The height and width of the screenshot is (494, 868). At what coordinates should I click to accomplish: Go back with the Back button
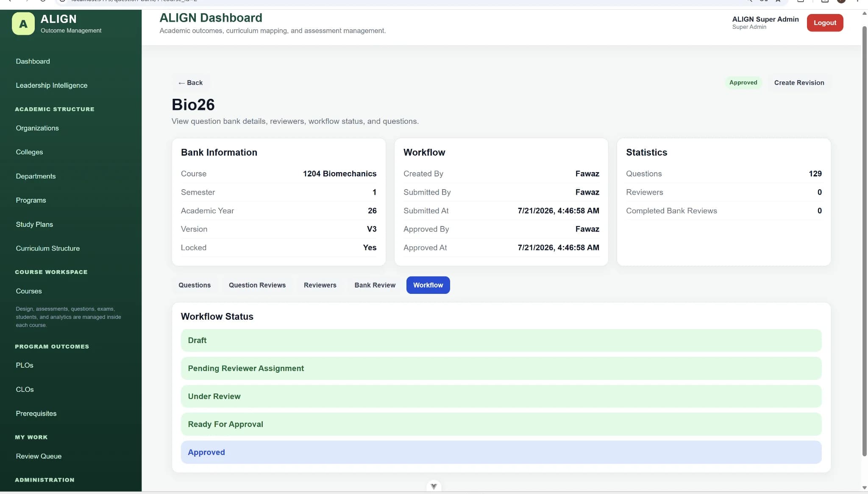click(190, 83)
